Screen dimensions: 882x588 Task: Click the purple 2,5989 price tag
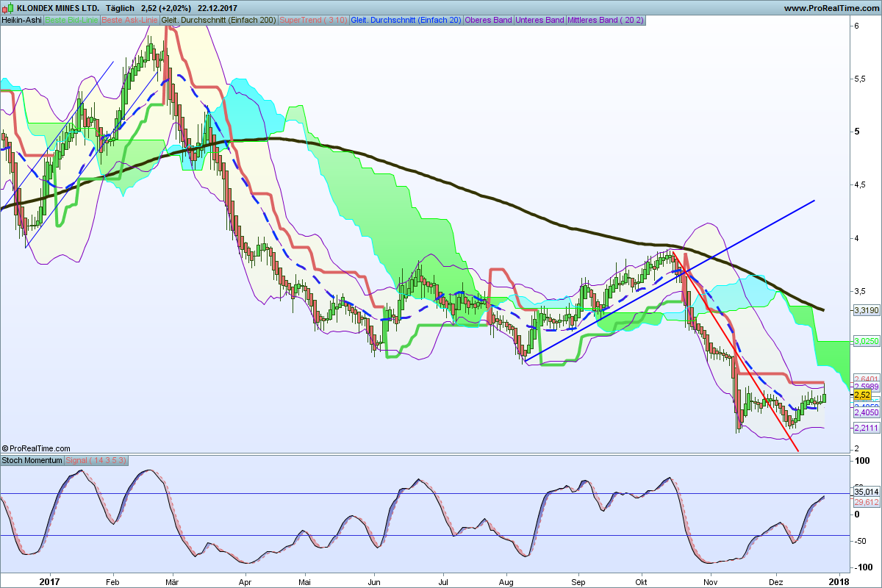point(866,387)
